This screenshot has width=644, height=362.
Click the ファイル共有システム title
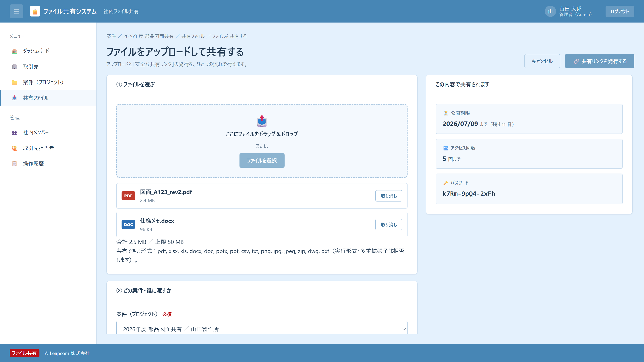click(70, 11)
